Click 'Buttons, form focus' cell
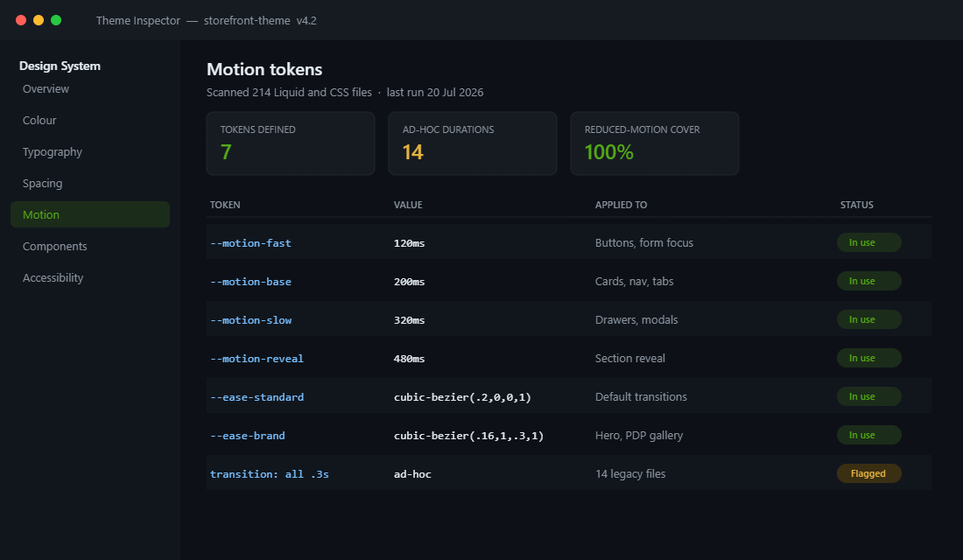 (644, 243)
